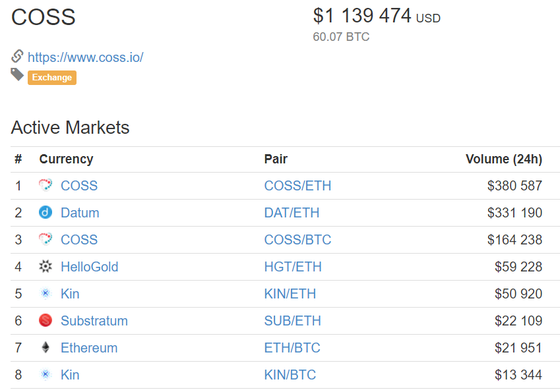This screenshot has width=560, height=392.
Task: Click the COSS coin icon in row 3
Action: coord(46,239)
